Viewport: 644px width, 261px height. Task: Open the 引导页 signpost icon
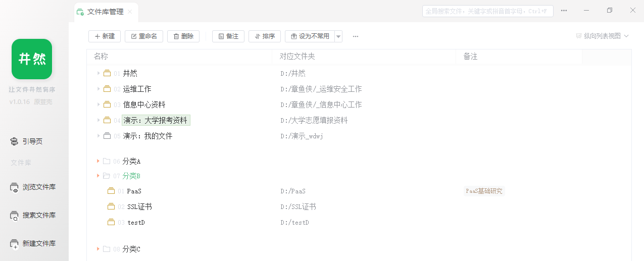[x=15, y=142]
